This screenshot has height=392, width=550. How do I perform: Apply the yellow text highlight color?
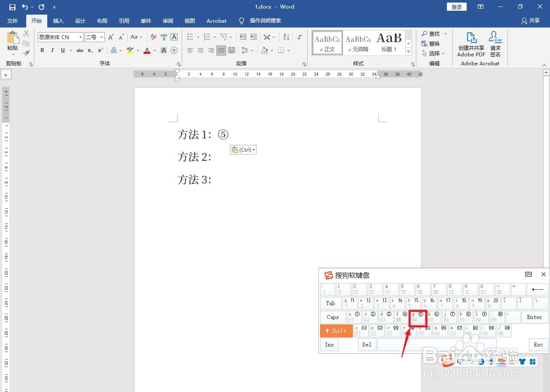coord(130,50)
